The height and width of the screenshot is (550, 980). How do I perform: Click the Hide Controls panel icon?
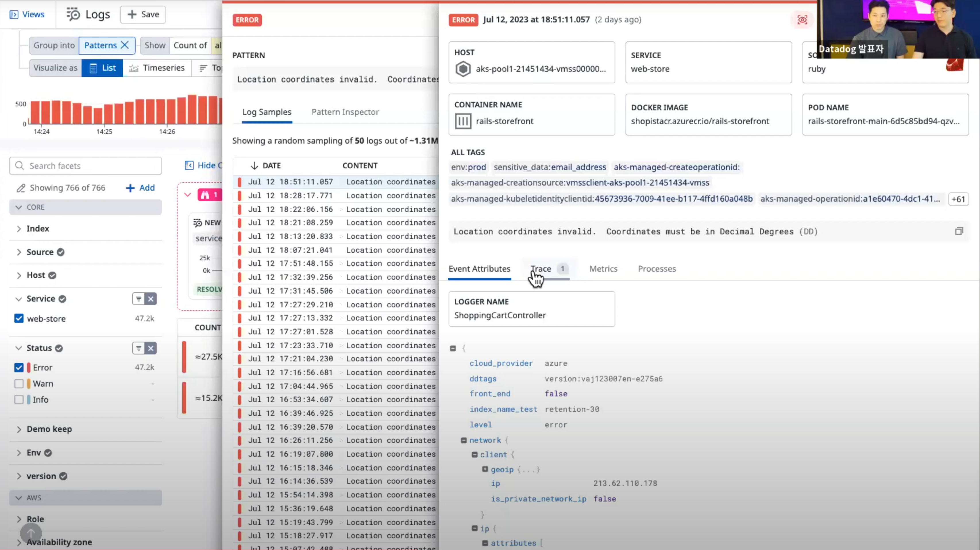[189, 165]
